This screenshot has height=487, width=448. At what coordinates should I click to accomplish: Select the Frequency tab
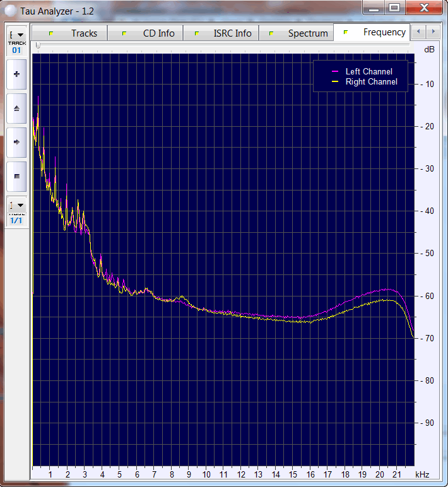[375, 32]
